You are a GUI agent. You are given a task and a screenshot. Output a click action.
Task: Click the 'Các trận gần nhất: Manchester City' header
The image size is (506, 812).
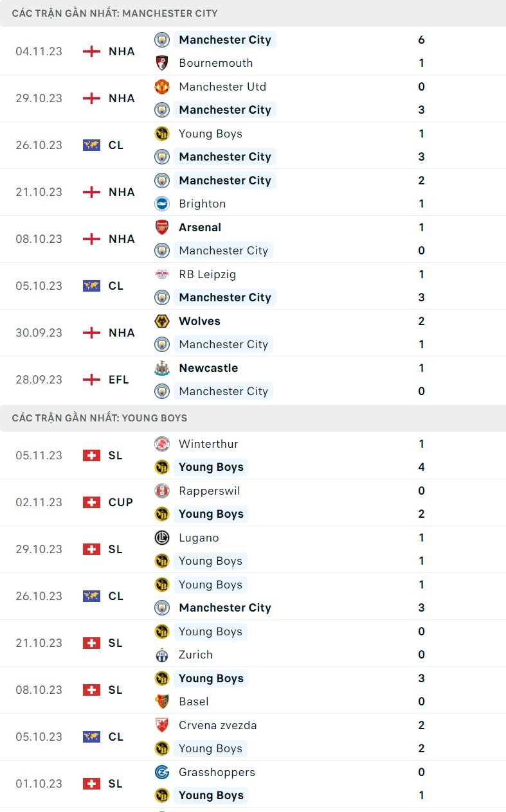point(115,13)
